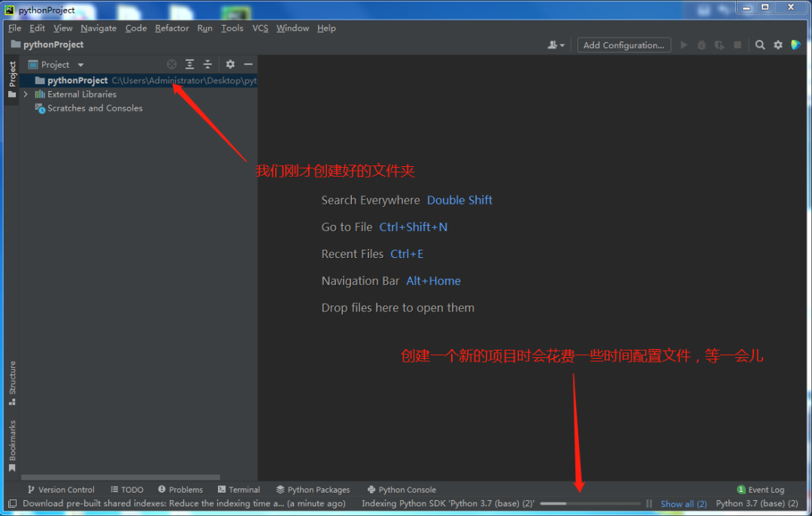Viewport: 812px width, 516px height.
Task: Toggle the Bookmarks side tab
Action: pos(12,446)
